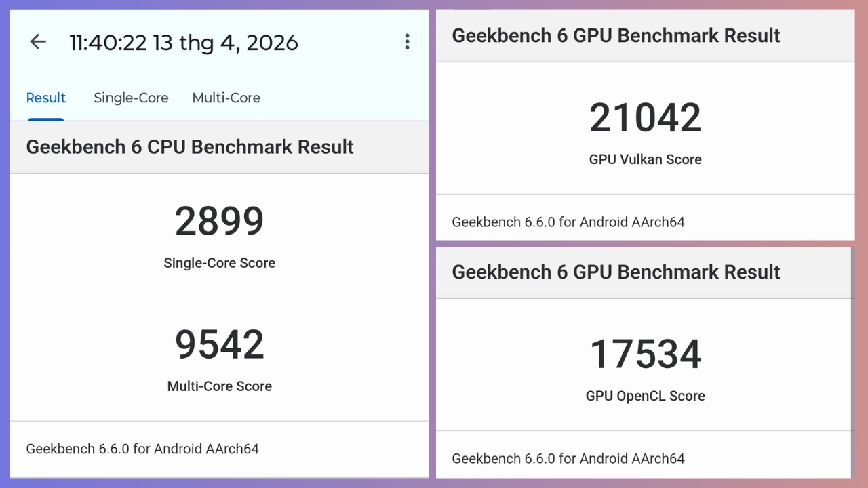Open the three-dot overflow menu
Viewport: 868px width, 488px height.
pos(407,42)
